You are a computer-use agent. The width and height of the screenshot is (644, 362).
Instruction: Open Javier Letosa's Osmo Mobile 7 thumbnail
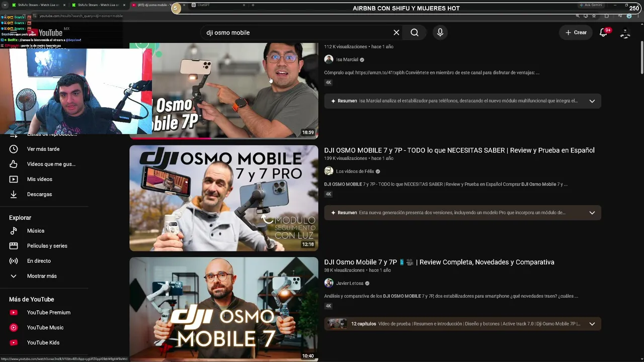[x=224, y=309]
